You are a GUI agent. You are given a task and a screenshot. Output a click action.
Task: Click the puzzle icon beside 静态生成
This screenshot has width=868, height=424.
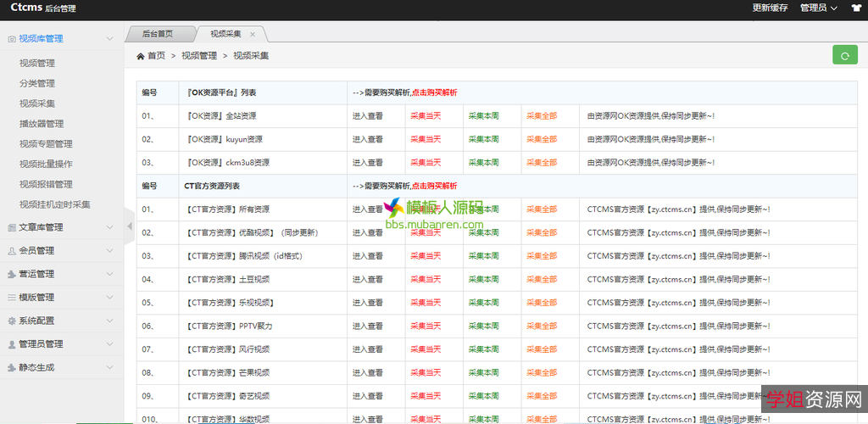point(12,367)
